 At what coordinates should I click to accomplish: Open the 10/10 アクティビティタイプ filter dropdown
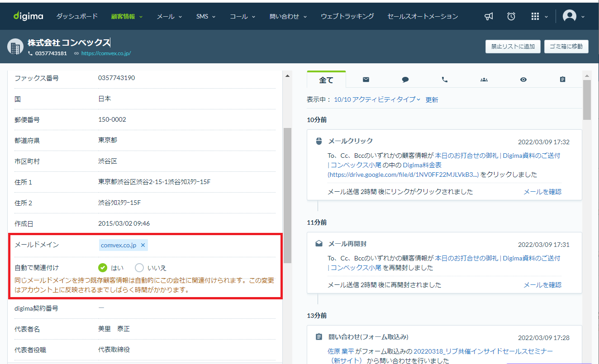pos(377,99)
